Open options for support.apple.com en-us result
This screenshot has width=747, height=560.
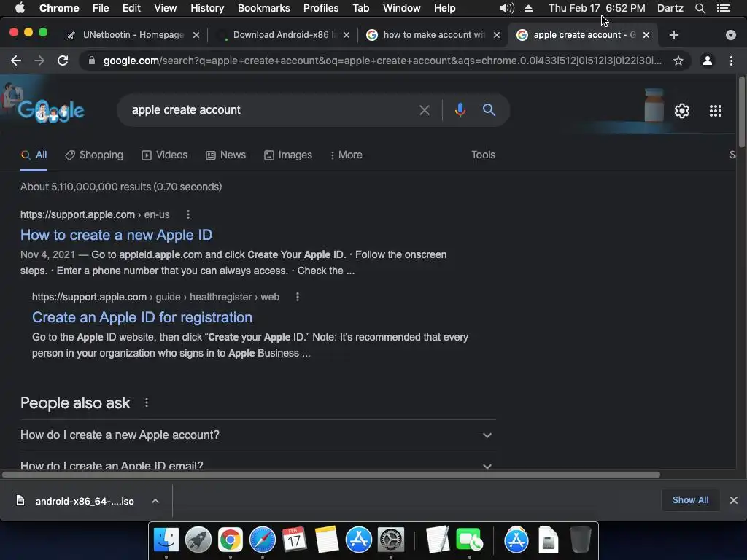click(x=188, y=214)
